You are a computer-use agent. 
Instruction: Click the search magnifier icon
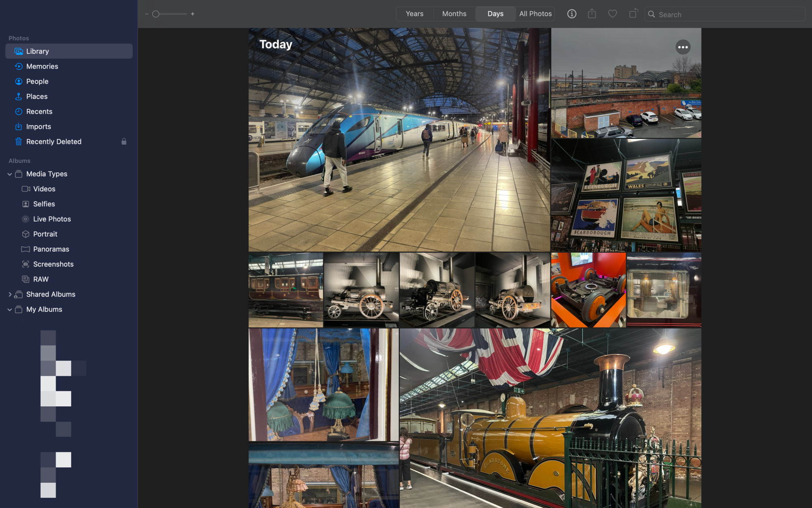651,14
